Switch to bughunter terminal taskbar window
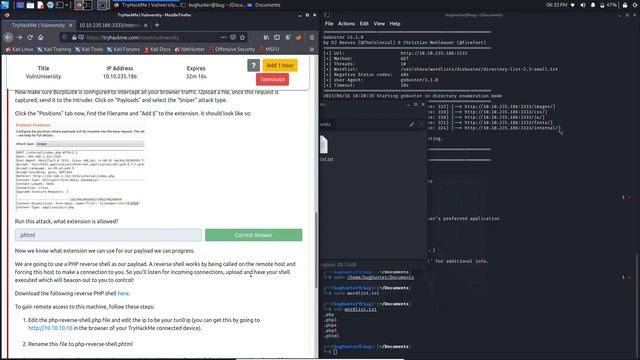 pyautogui.click(x=212, y=5)
